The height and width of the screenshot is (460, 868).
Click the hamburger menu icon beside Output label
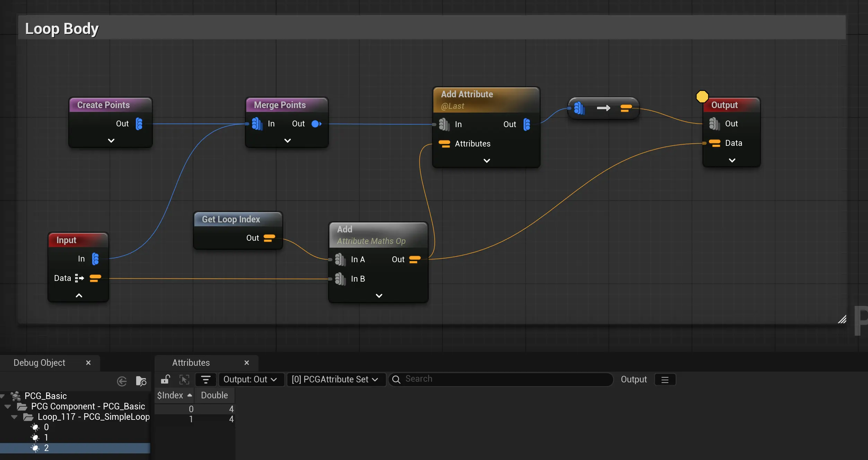tap(665, 380)
